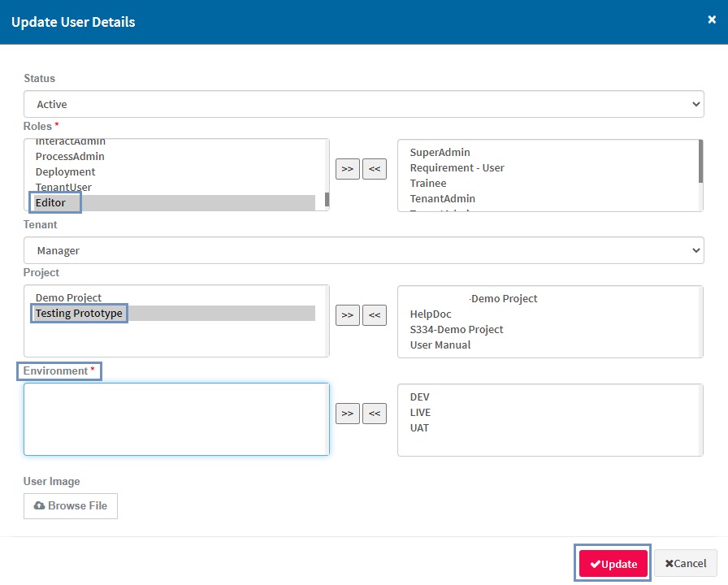Remove assigned project with << button
Image resolution: width=728 pixels, height=585 pixels.
pyautogui.click(x=375, y=315)
